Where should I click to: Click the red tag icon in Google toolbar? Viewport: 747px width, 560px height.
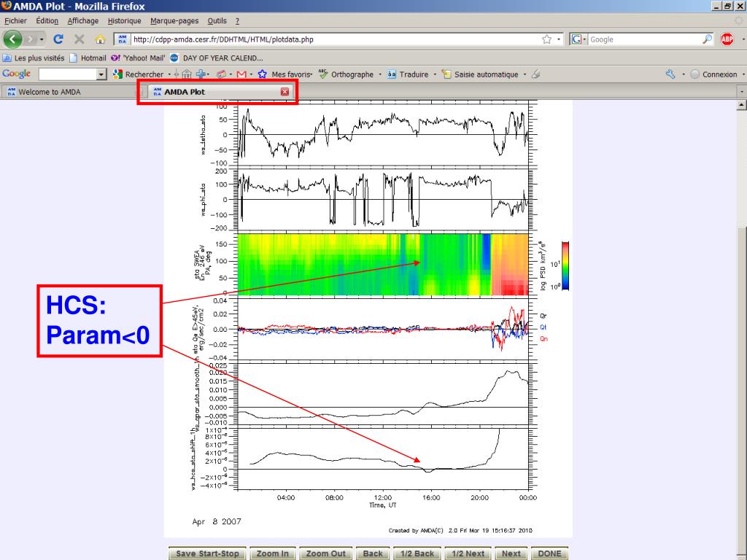pos(221,74)
